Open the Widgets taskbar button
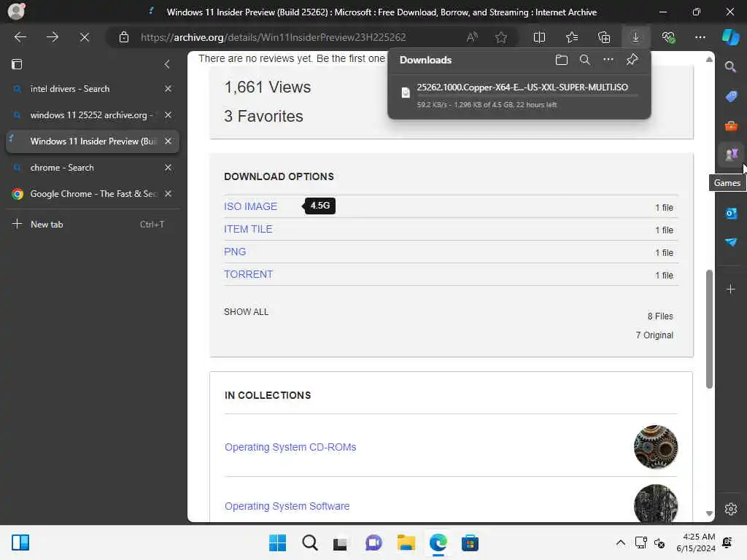 [x=20, y=542]
